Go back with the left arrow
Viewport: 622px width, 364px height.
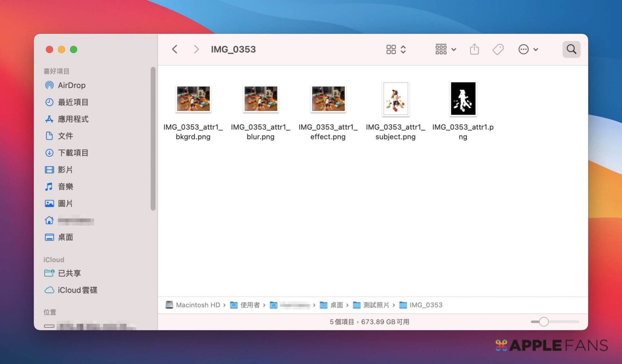(x=175, y=49)
